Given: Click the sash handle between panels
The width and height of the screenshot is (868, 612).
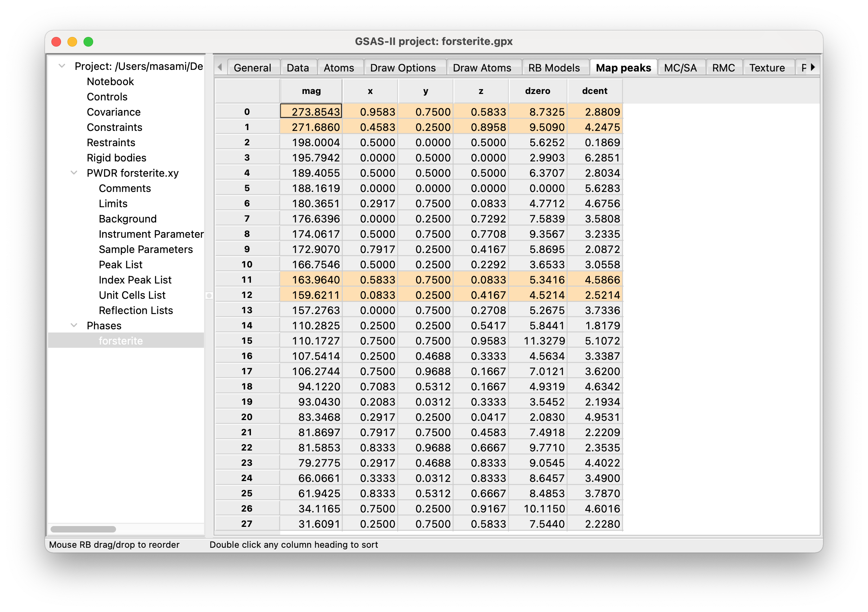Looking at the screenshot, I should tap(209, 296).
